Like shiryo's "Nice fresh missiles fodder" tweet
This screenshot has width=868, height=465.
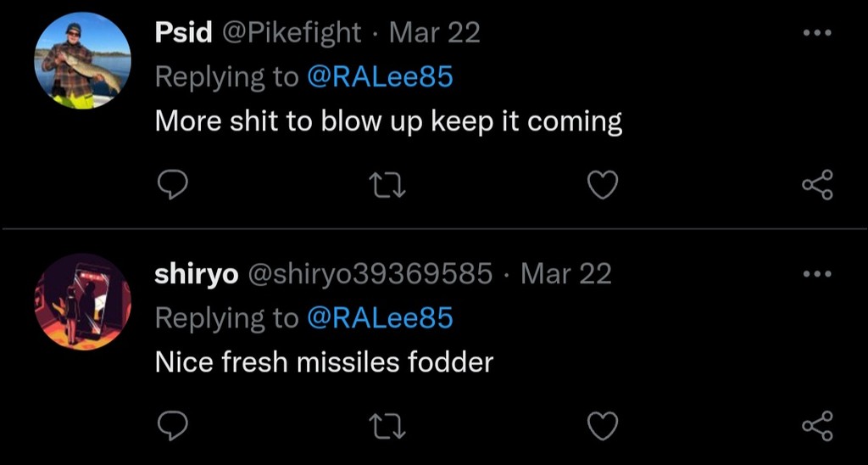coord(603,425)
